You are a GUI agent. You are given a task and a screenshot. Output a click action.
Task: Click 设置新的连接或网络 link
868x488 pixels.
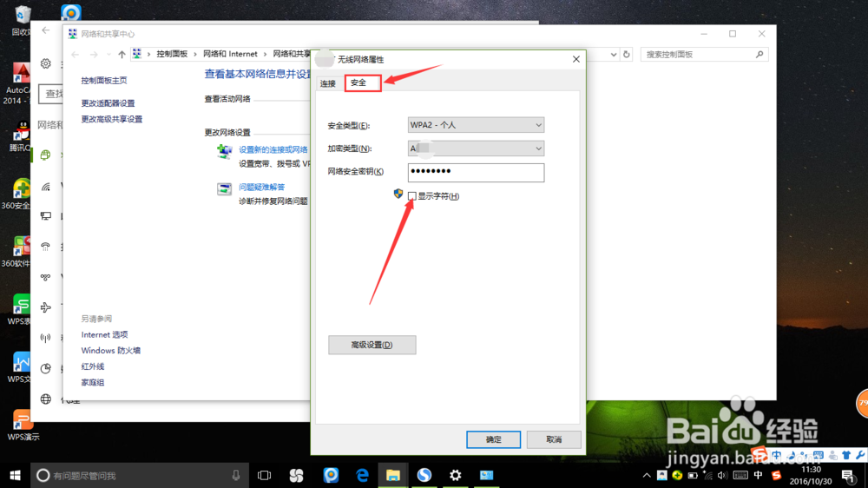click(273, 149)
